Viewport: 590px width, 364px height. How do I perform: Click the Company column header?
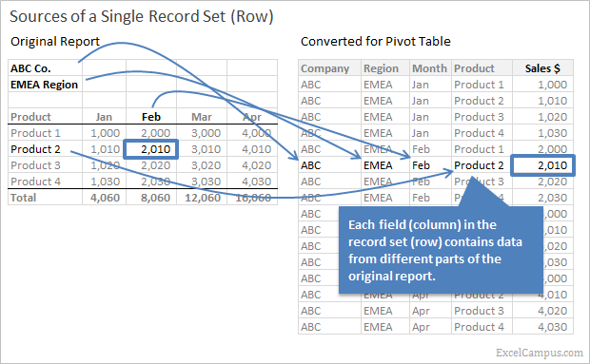pos(325,68)
